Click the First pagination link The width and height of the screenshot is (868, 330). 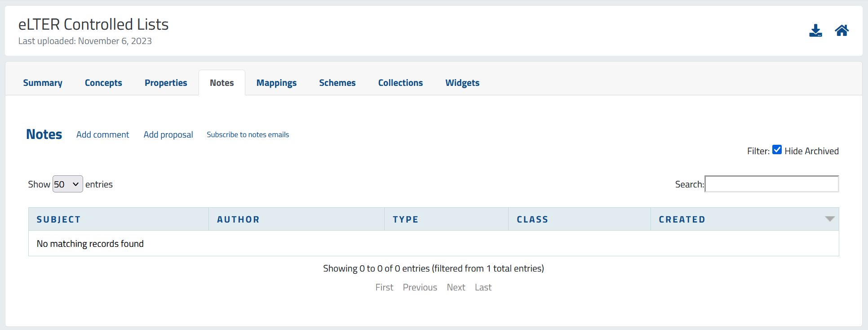tap(384, 287)
